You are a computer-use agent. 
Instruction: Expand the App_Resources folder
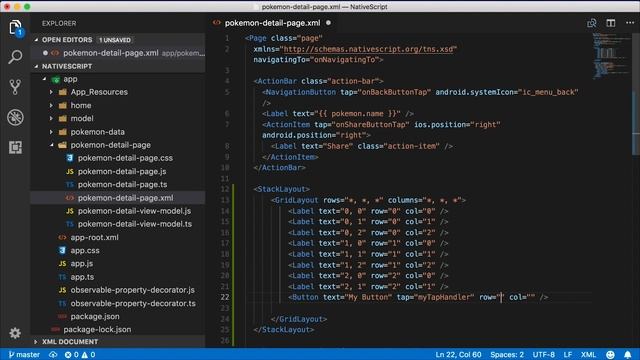pos(51,92)
